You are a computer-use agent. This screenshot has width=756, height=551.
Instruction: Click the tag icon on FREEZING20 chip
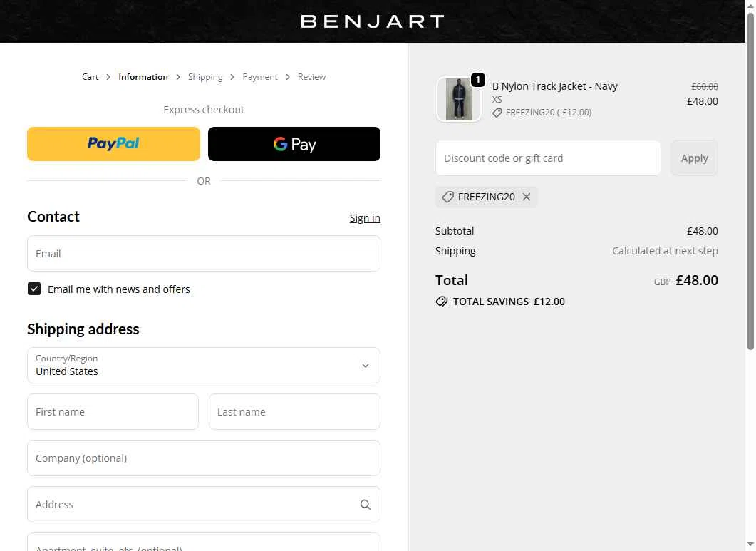[448, 197]
